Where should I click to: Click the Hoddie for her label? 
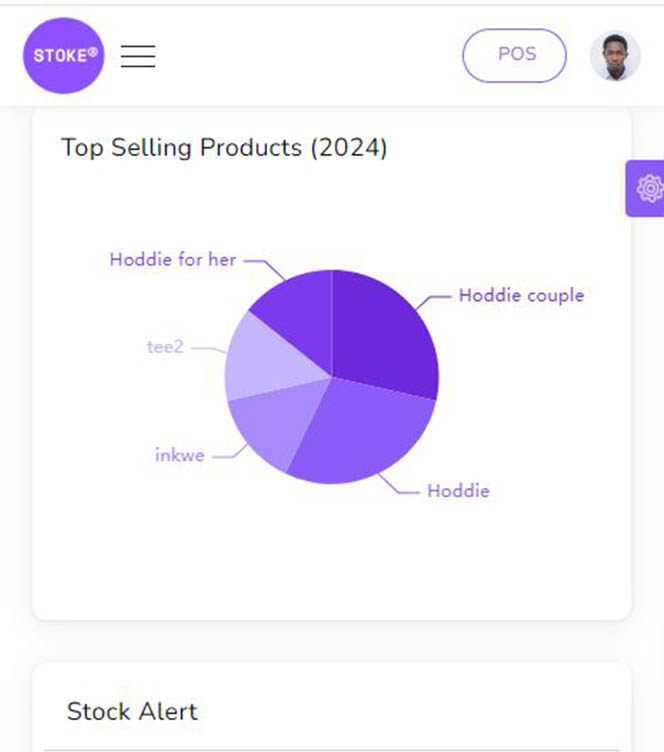pos(173,259)
